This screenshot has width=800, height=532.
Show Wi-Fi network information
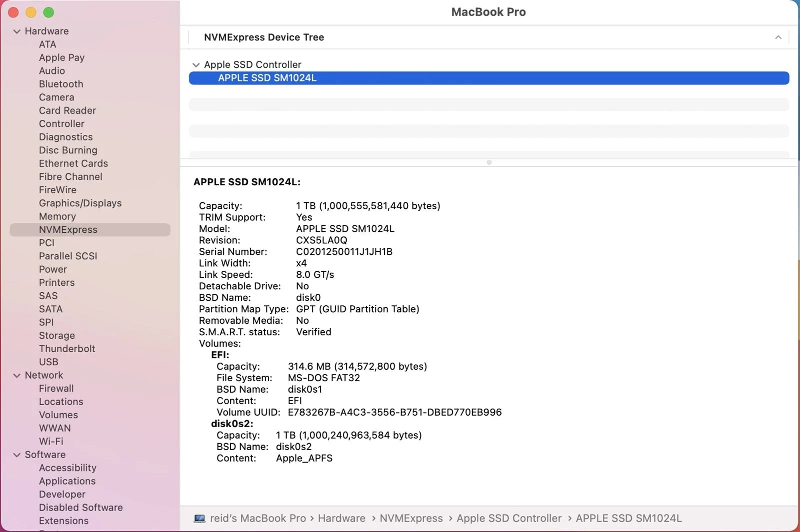coord(51,441)
